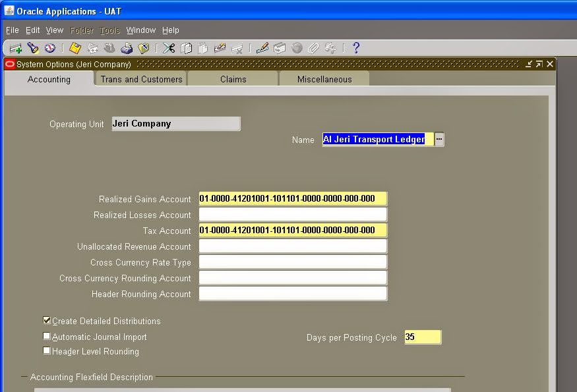Open the Tools menu
The width and height of the screenshot is (577, 392).
click(109, 30)
